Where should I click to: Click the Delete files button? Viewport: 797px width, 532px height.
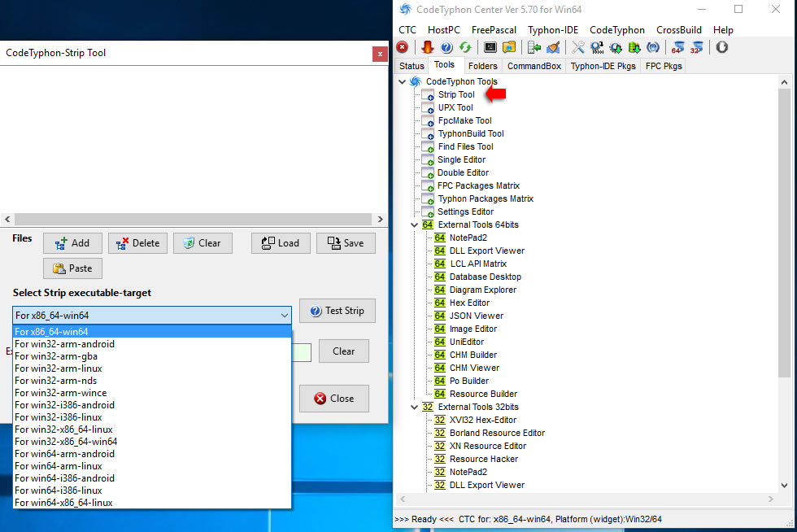[137, 243]
